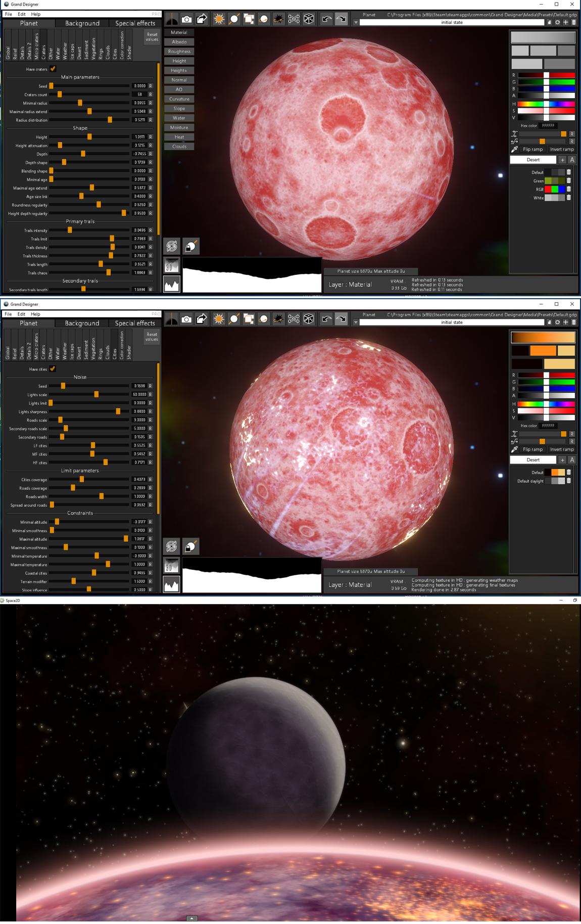Open the Edit menu in cities window
581x924 pixels.
pos(21,314)
